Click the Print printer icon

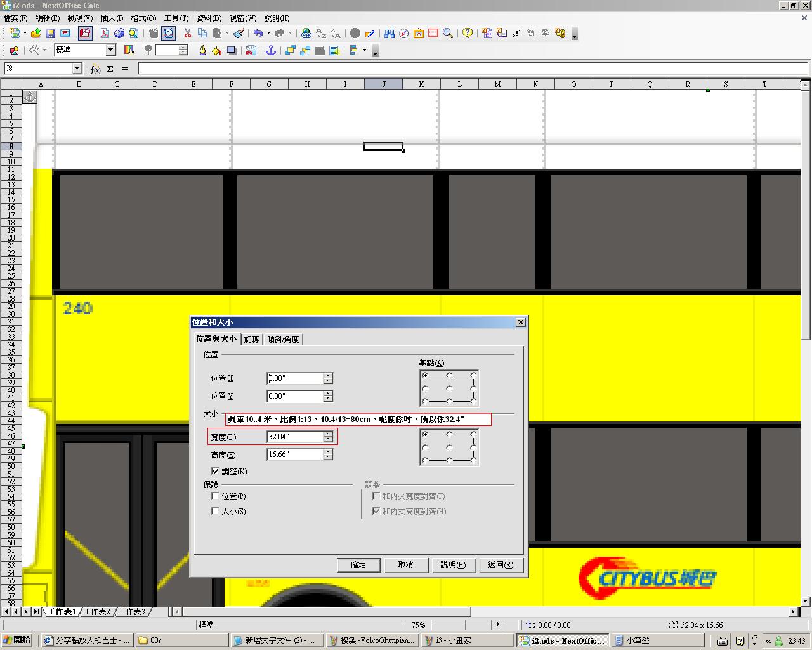(119, 33)
